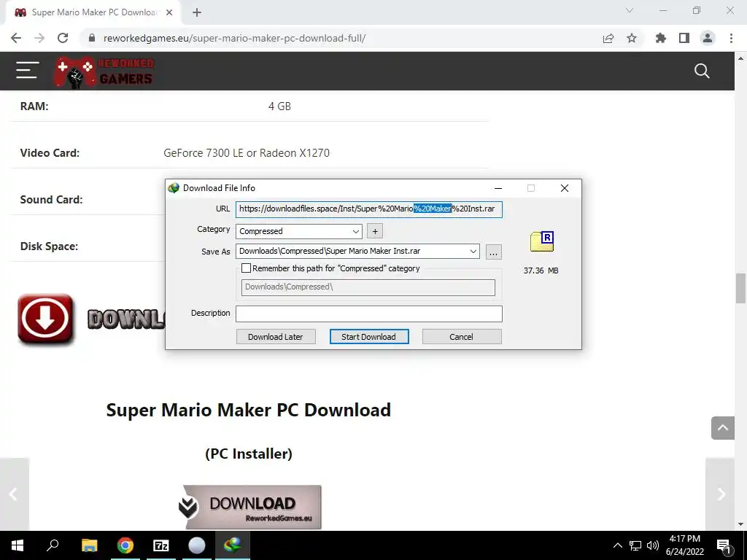Open File Explorer from the taskbar
The image size is (747, 560).
(89, 545)
